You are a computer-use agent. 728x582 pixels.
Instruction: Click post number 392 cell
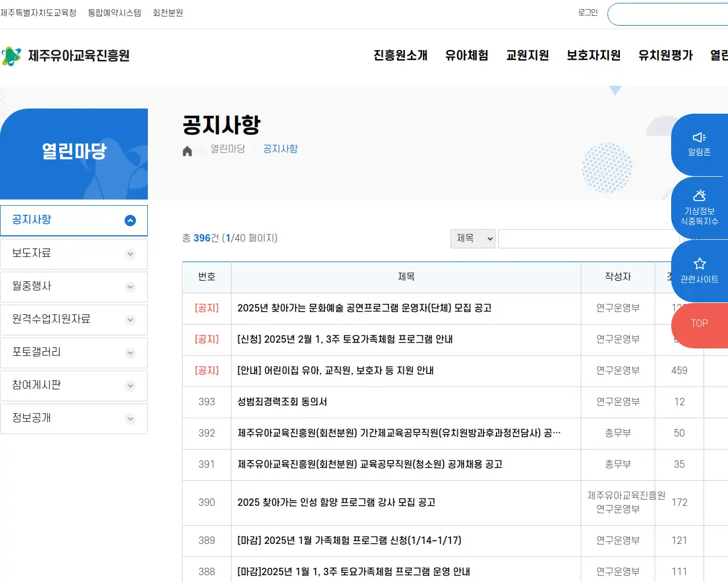[x=206, y=433]
